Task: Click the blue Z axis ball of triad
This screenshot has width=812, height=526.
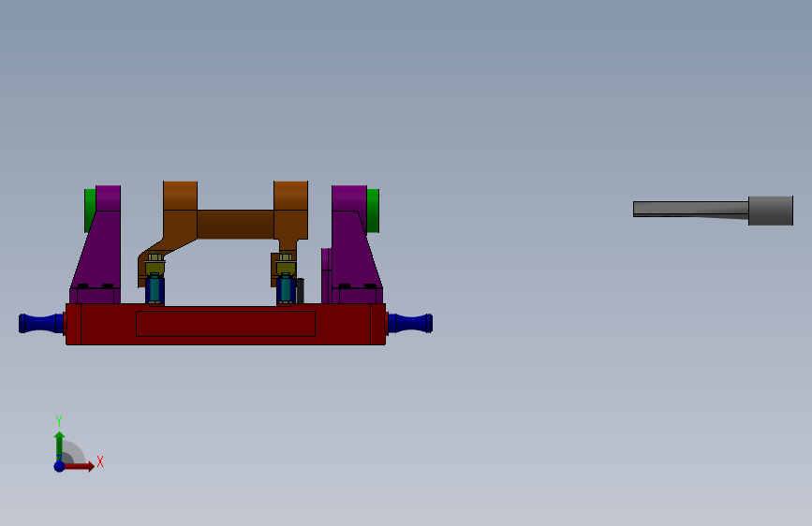Action: pyautogui.click(x=60, y=466)
